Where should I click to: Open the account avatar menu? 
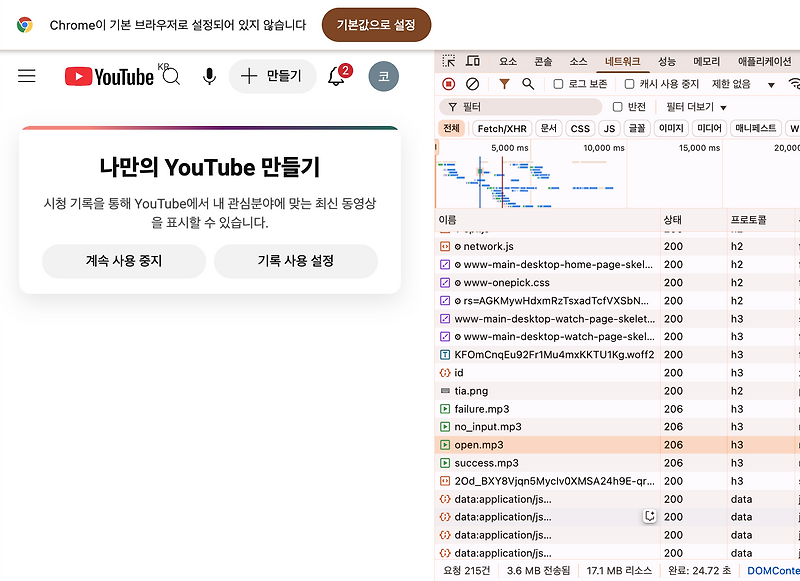(x=384, y=76)
